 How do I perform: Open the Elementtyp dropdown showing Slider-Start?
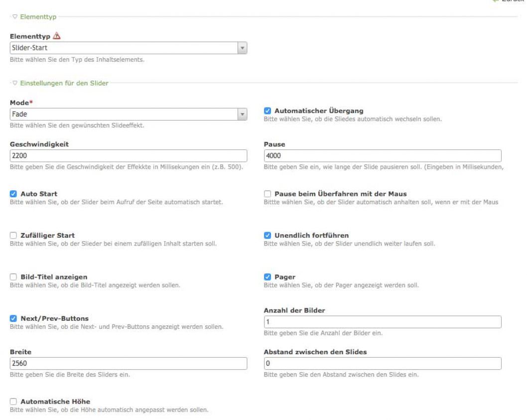pos(129,48)
